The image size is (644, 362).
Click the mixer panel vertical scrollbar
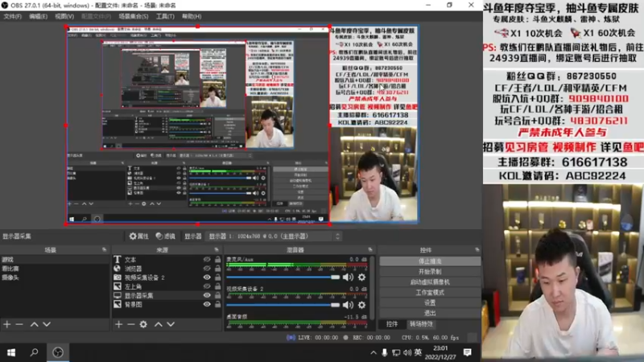click(372, 287)
